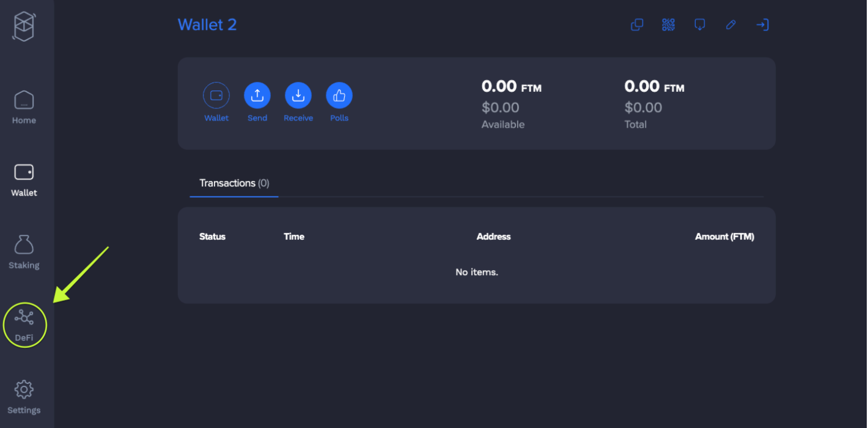The width and height of the screenshot is (868, 428).
Task: Open the Wallet section in the sidebar
Action: pyautogui.click(x=24, y=179)
